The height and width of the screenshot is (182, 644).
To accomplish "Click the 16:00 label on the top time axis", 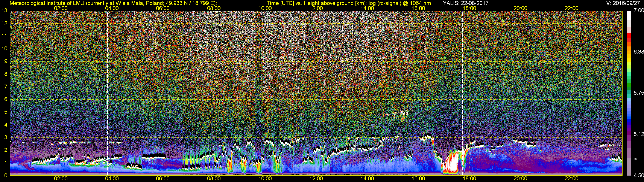I will (x=418, y=8).
